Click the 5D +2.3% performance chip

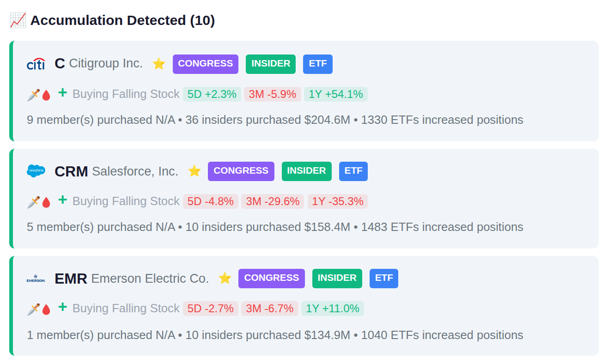pos(212,94)
